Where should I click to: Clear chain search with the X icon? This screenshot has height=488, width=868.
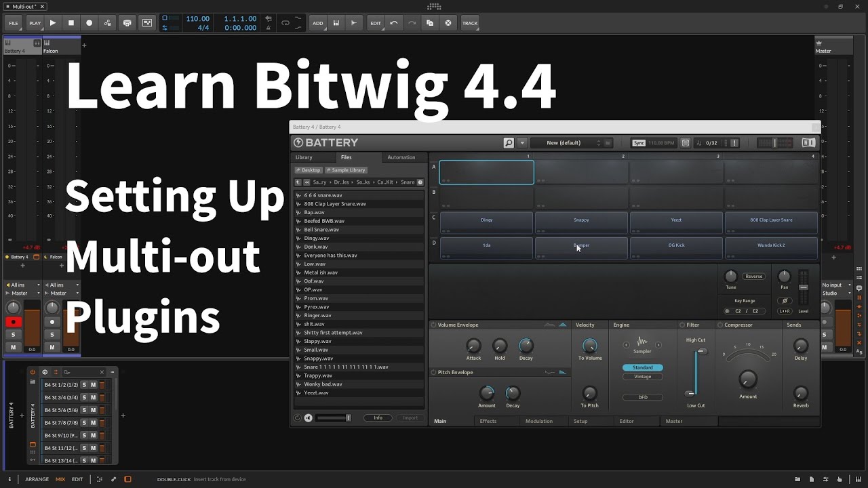102,372
